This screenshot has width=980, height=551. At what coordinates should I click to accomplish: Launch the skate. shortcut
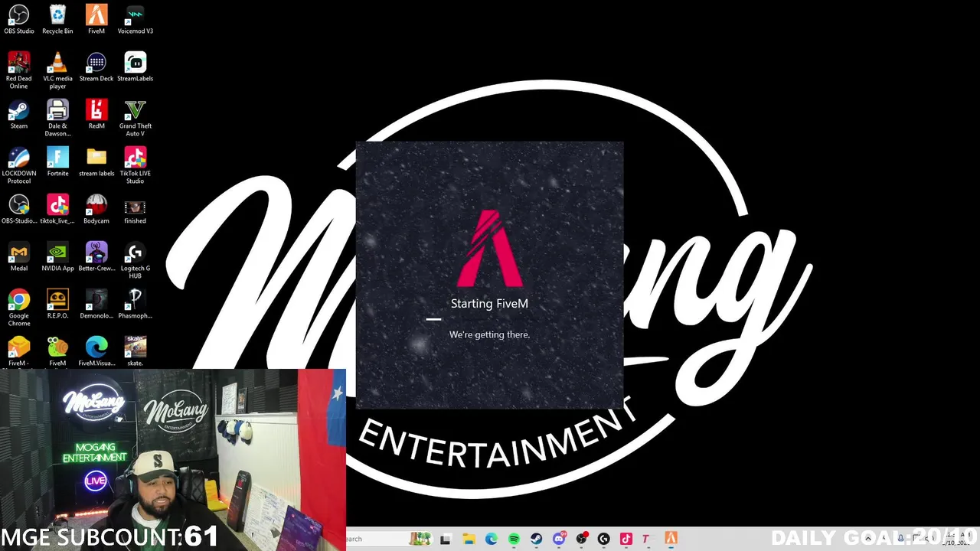click(x=135, y=351)
